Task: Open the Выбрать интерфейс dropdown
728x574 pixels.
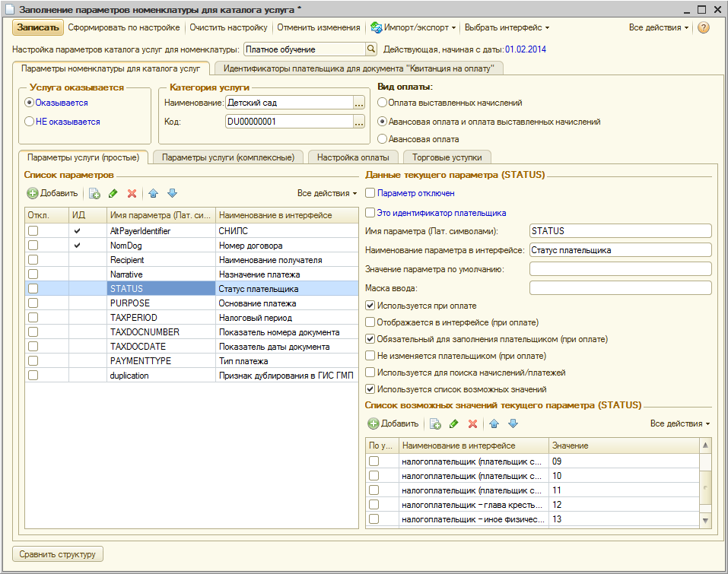Action: tap(507, 28)
